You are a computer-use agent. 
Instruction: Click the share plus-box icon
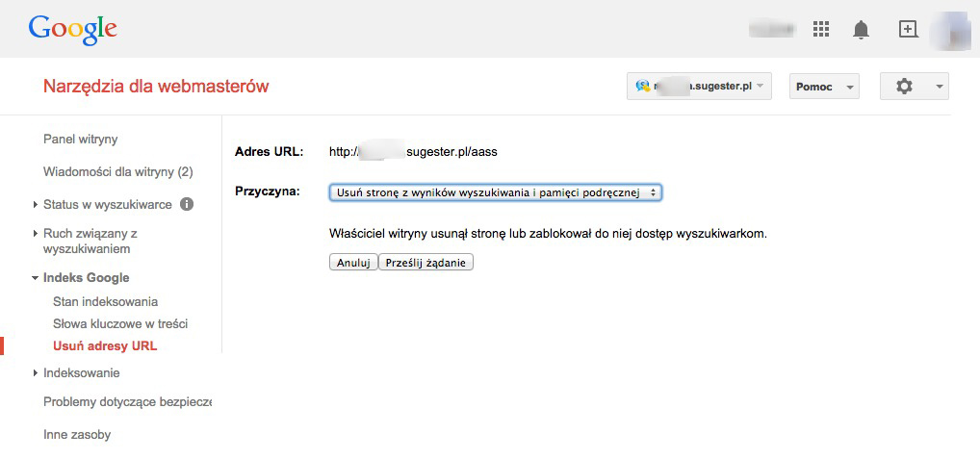tap(908, 29)
